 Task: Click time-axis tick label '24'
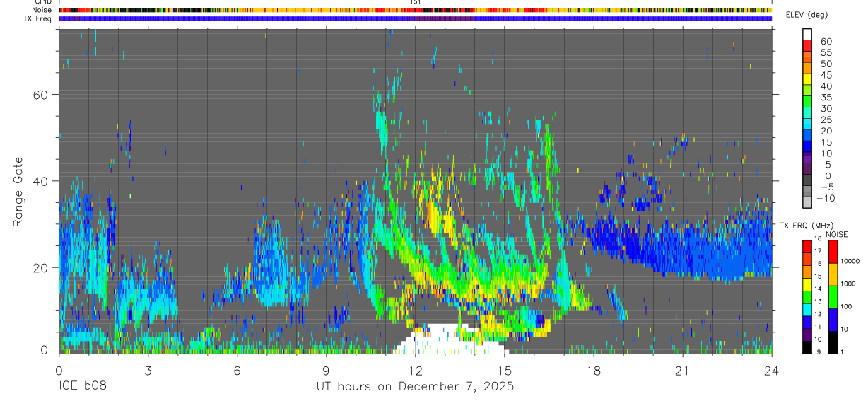[771, 371]
